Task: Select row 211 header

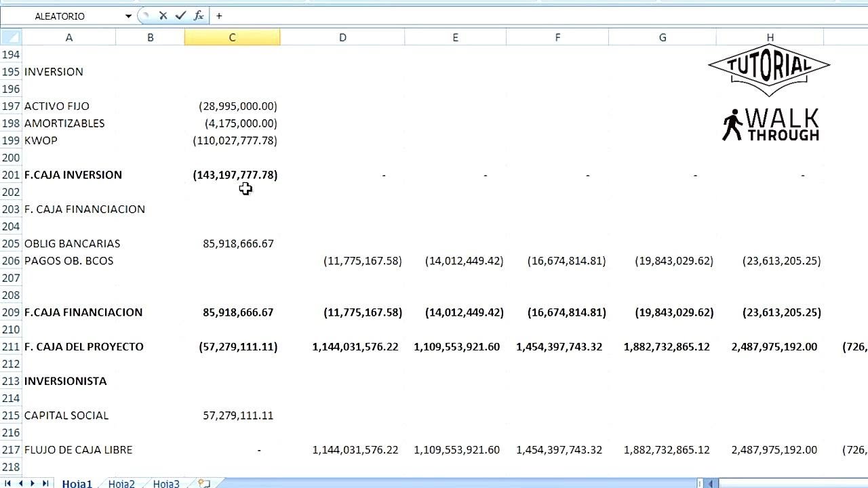Action: click(x=11, y=347)
